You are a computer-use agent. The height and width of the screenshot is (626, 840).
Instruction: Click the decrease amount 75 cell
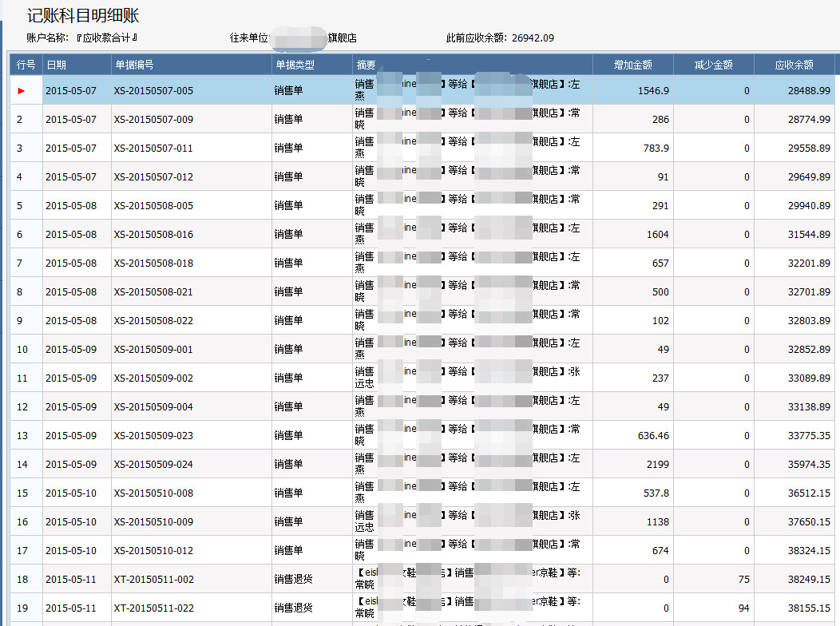point(714,580)
